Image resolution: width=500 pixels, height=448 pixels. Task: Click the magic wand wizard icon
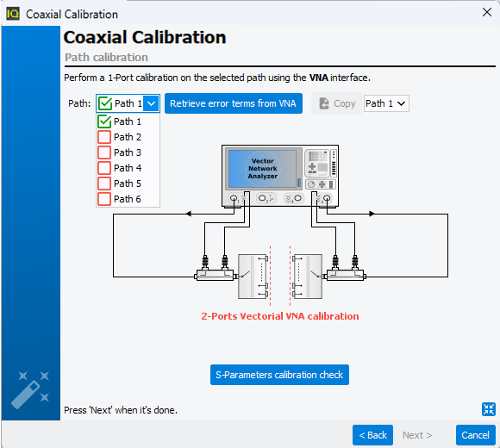[x=30, y=389]
